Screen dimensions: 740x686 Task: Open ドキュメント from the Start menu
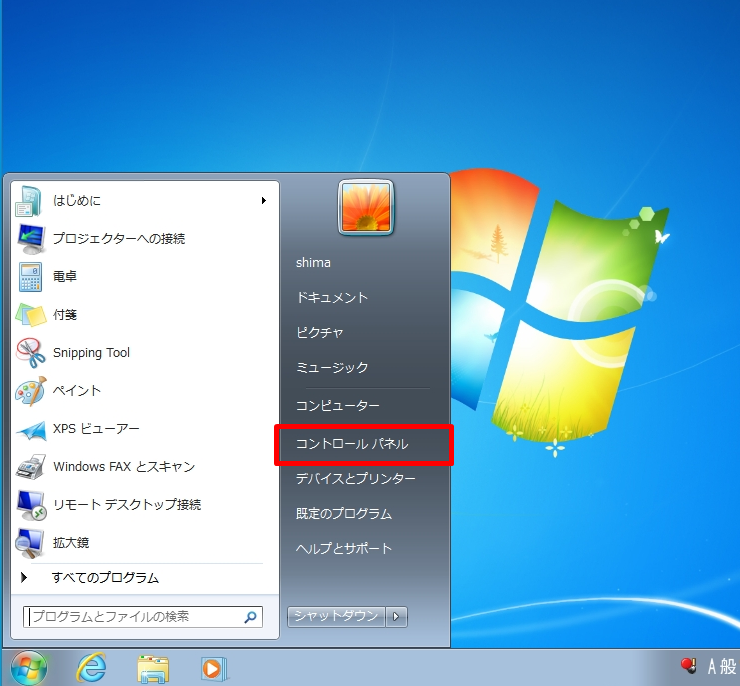332,298
